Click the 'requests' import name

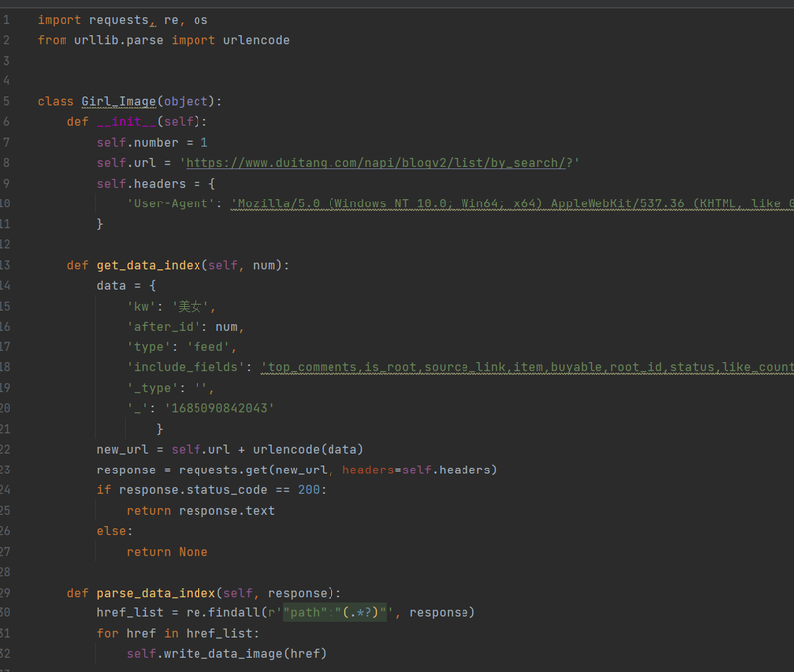click(119, 20)
